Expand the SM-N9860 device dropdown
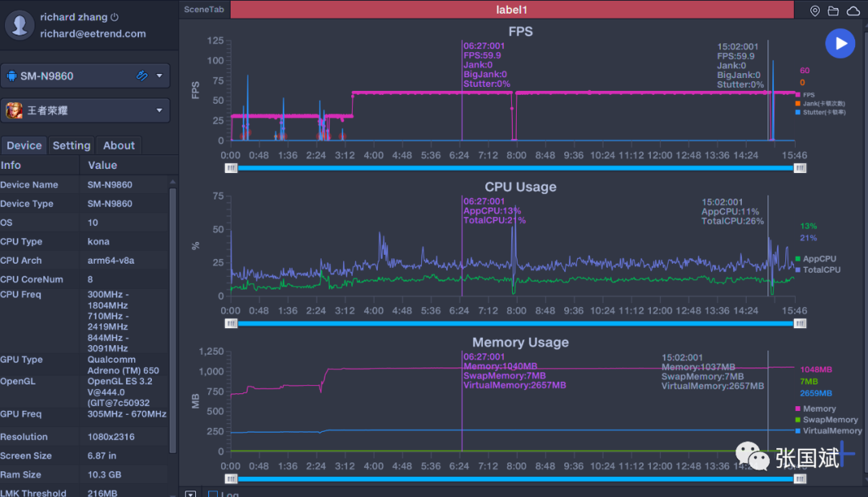The height and width of the screenshot is (497, 868). tap(159, 76)
